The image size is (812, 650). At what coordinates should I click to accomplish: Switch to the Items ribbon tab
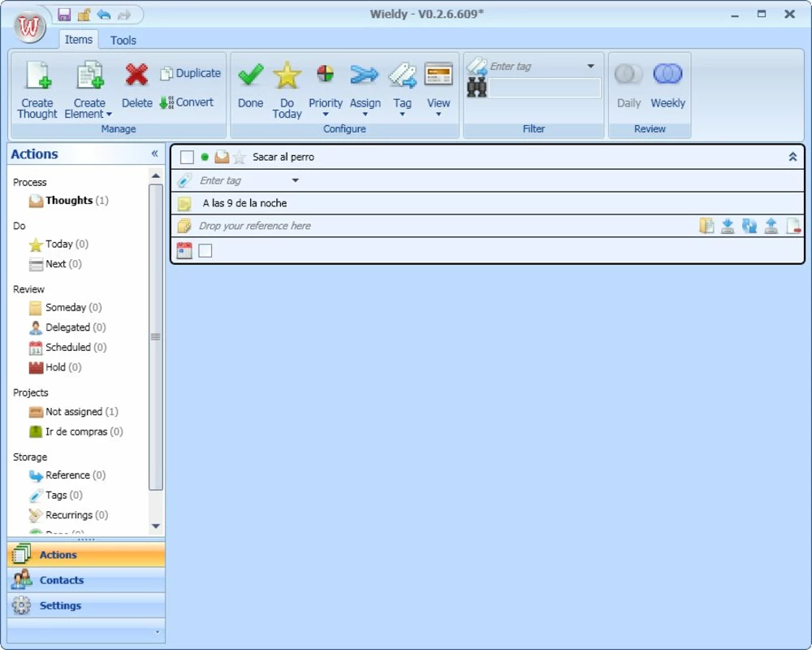click(79, 39)
